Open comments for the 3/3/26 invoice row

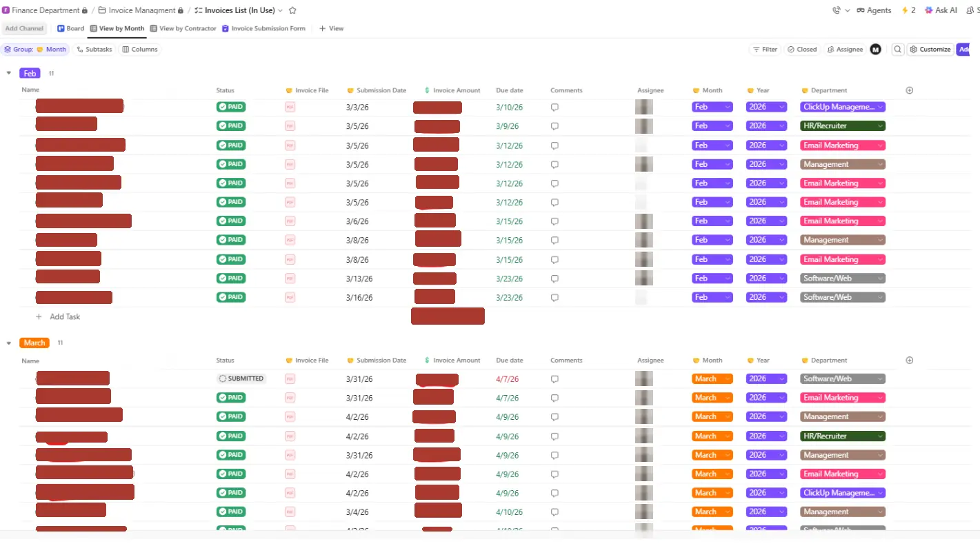point(554,108)
